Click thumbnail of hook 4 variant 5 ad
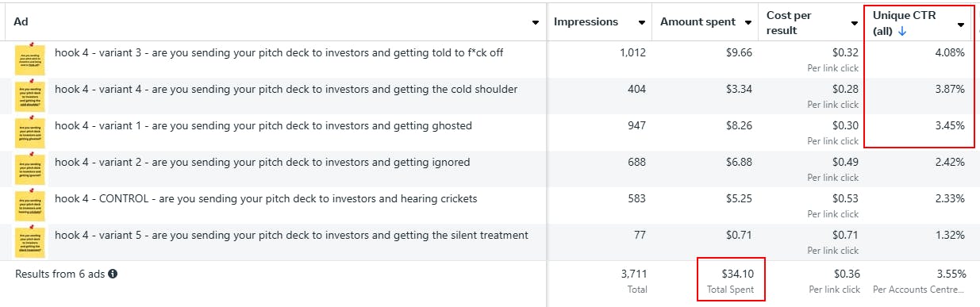Viewport: 980px width, 307px height. click(30, 242)
